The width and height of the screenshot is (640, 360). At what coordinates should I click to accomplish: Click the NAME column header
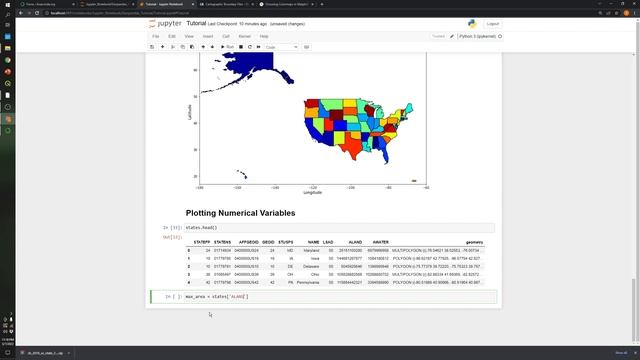click(x=313, y=242)
